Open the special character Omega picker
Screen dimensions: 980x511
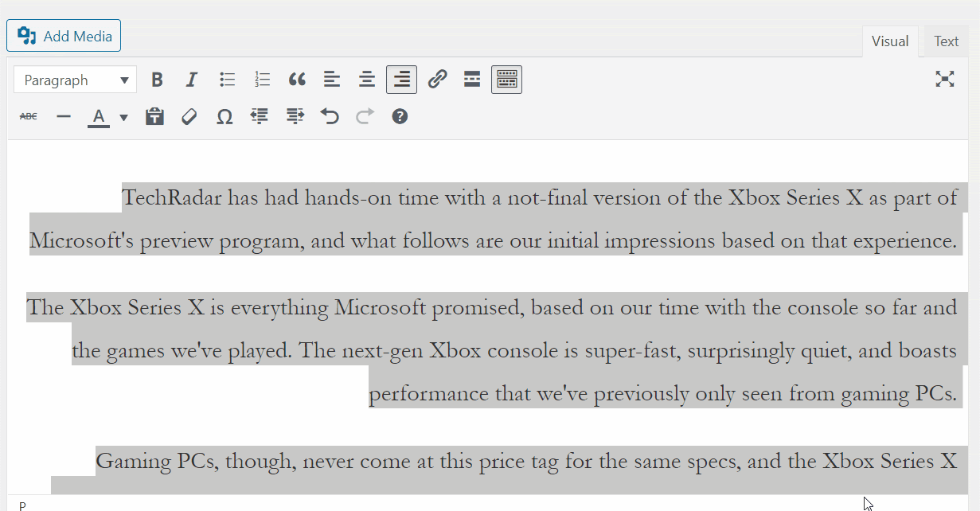click(225, 117)
